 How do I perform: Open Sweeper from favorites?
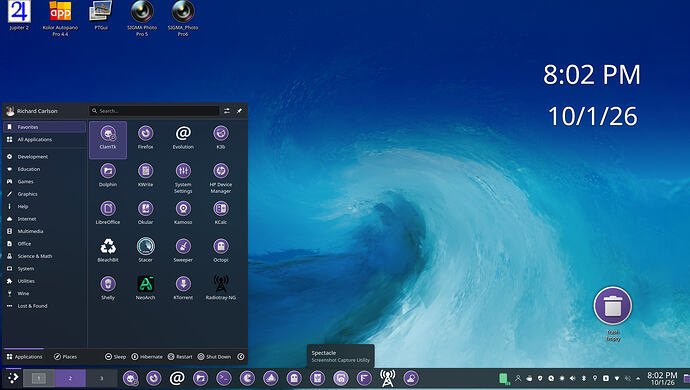[x=183, y=250]
